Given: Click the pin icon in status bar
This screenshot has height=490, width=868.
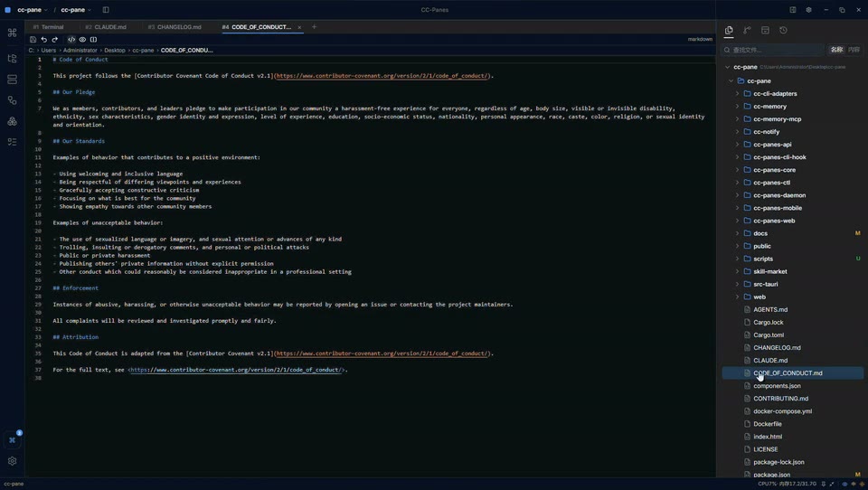Looking at the screenshot, I should [824, 484].
